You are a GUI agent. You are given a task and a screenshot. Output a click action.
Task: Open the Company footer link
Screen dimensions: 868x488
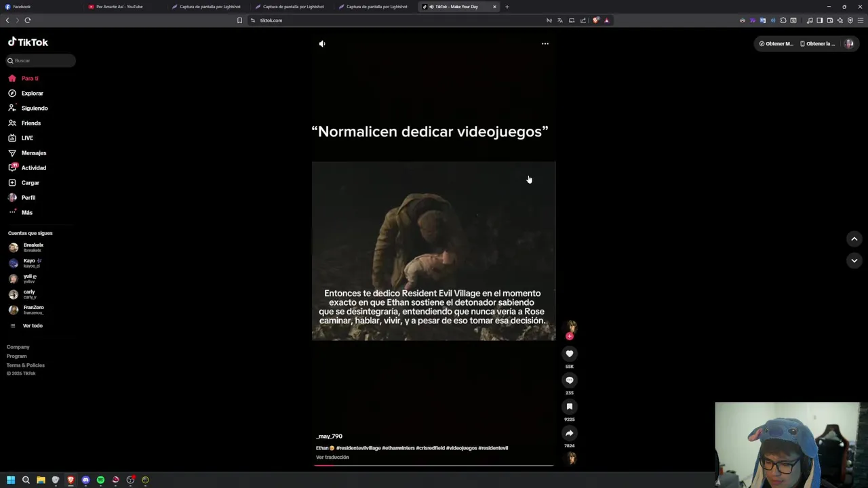[x=18, y=347]
